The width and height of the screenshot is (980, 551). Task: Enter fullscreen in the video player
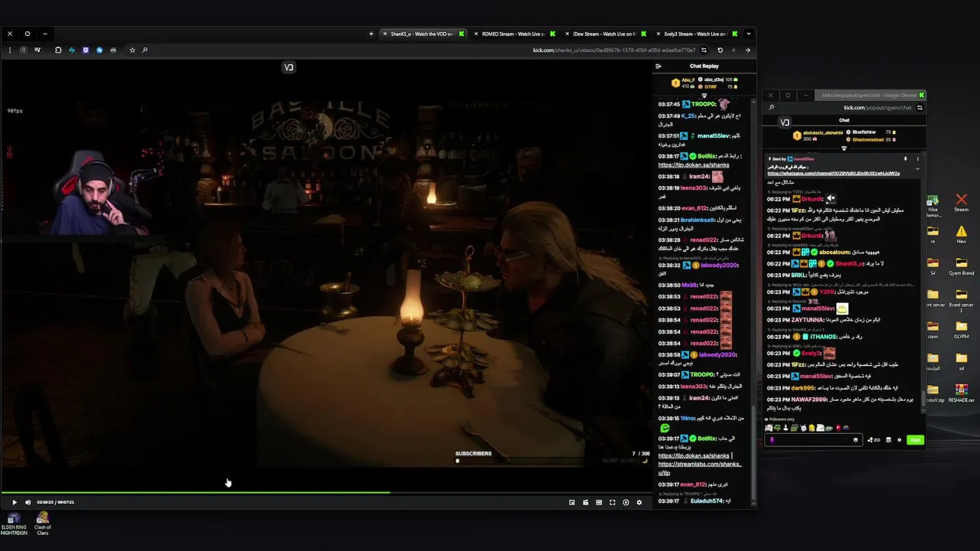pos(612,502)
